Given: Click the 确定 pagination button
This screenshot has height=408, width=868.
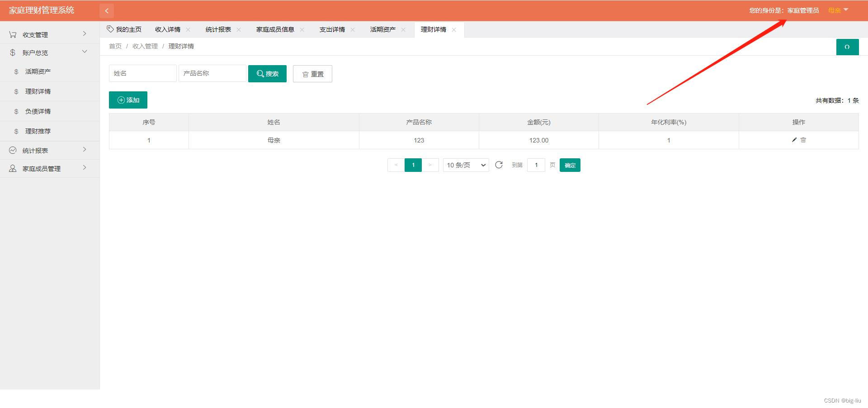Looking at the screenshot, I should (570, 165).
